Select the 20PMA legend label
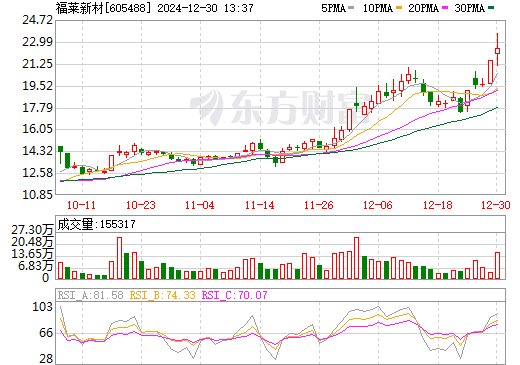This screenshot has width=520, height=365. (423, 8)
